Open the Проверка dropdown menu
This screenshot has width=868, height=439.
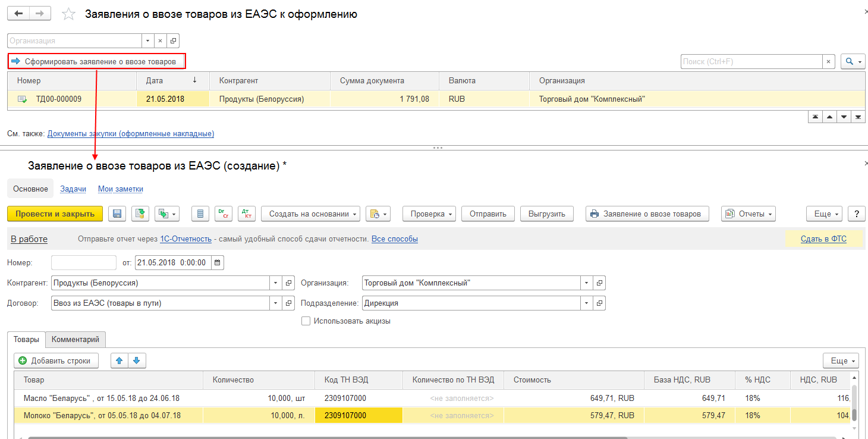click(x=429, y=214)
